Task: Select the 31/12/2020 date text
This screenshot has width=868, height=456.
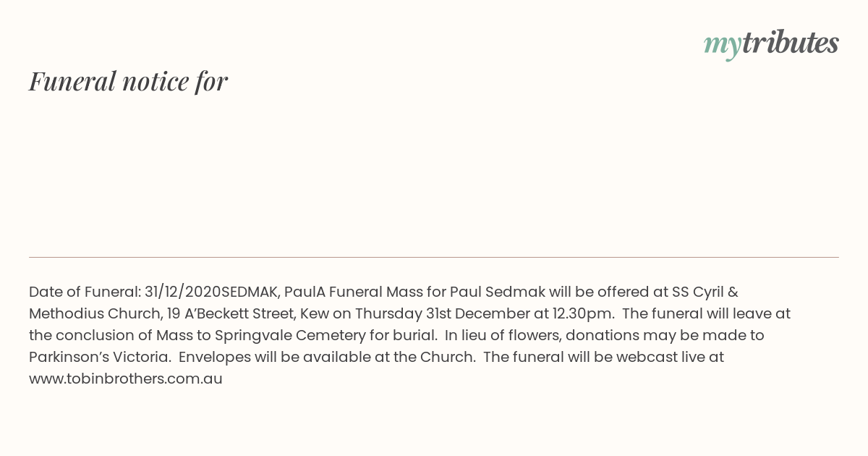Action: point(183,292)
